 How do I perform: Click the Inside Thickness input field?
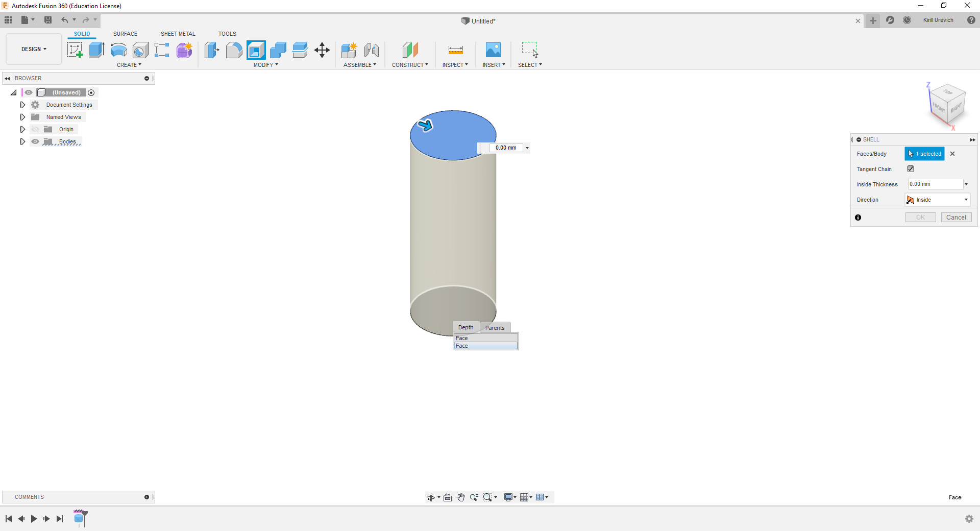(x=935, y=184)
